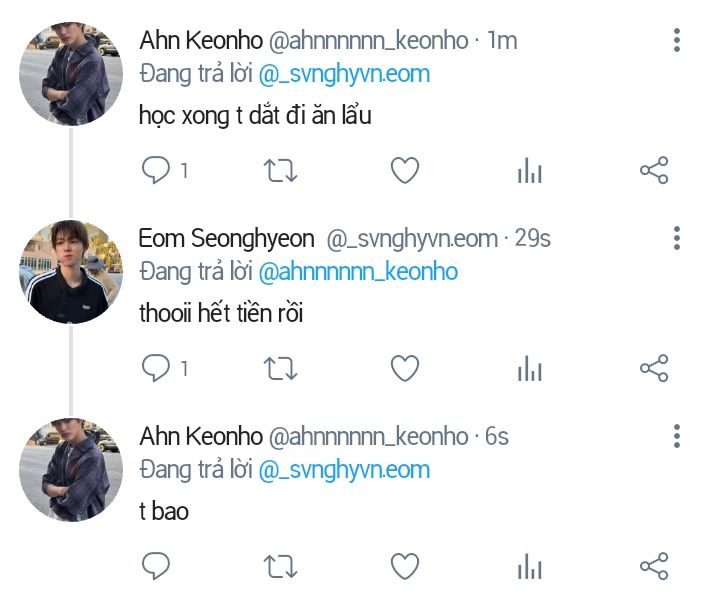Reply to the "thooii hết tiền rồi" tweet

click(x=156, y=369)
